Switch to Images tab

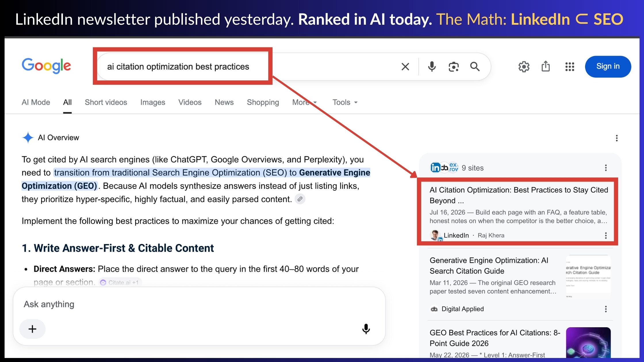click(x=153, y=102)
